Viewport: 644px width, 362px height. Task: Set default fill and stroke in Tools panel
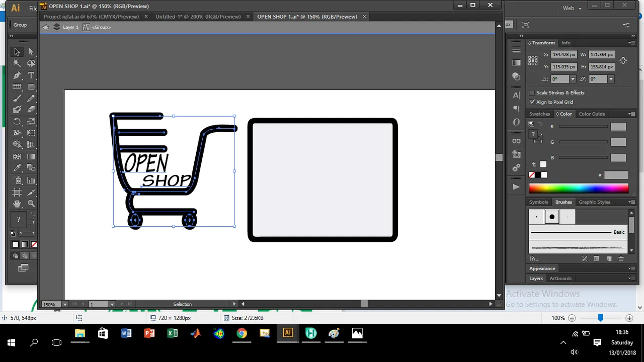tap(13, 233)
